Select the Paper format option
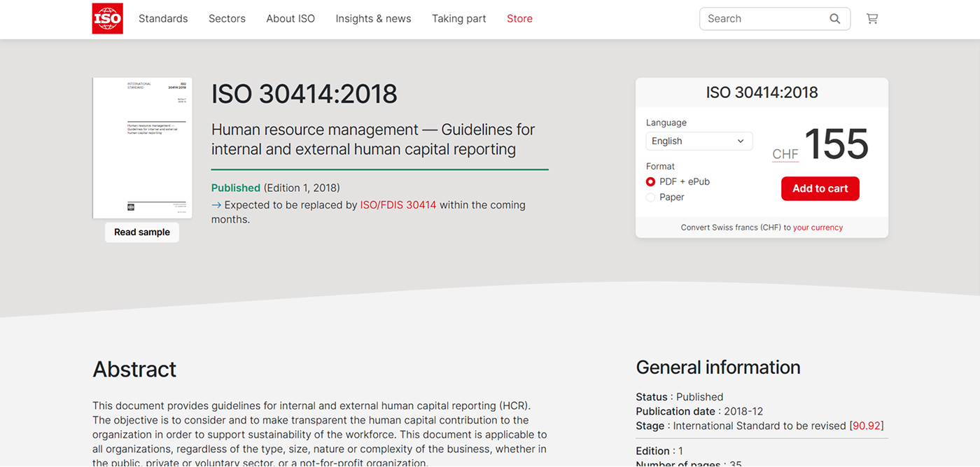 pos(651,197)
